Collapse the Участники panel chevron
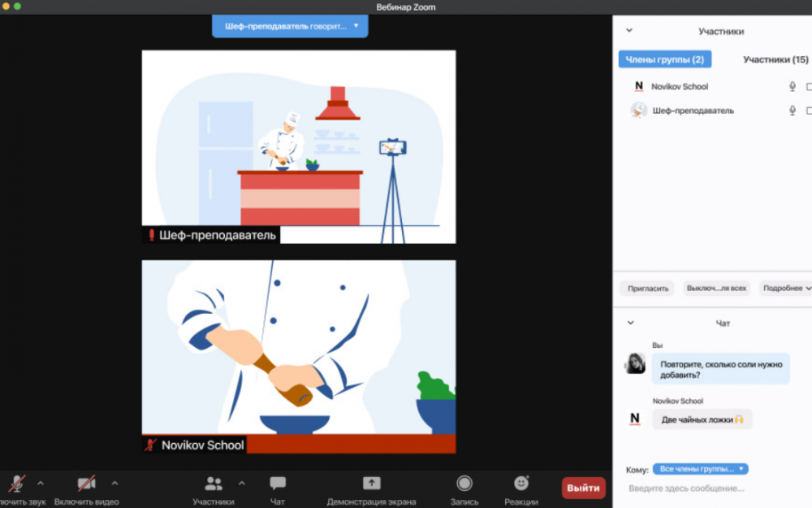The image size is (812, 508). point(629,31)
